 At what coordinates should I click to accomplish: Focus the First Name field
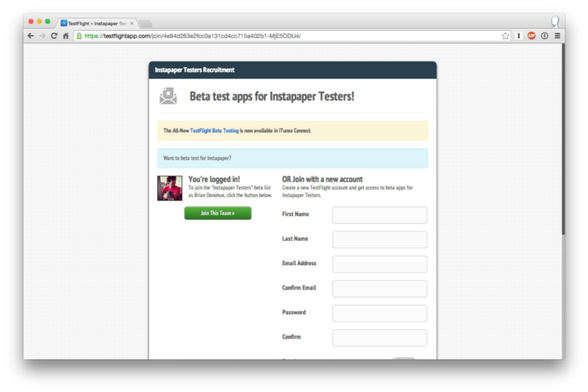point(379,215)
